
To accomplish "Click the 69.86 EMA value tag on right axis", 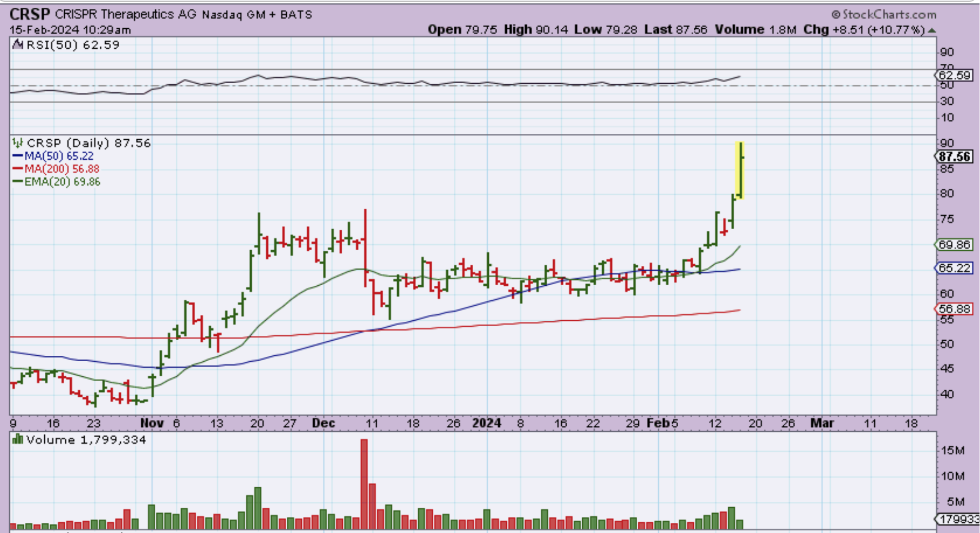I will (954, 245).
